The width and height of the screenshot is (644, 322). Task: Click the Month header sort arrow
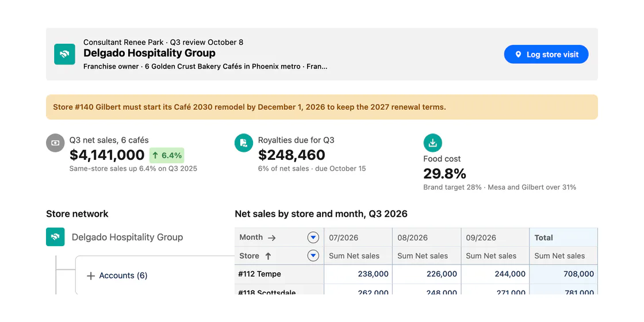pos(271,237)
